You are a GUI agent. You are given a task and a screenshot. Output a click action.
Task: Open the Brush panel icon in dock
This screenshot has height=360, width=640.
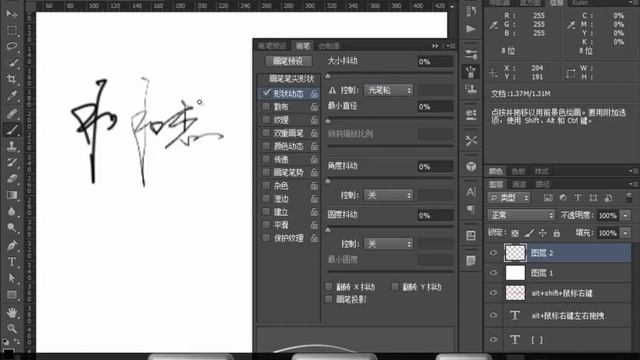pos(471,72)
